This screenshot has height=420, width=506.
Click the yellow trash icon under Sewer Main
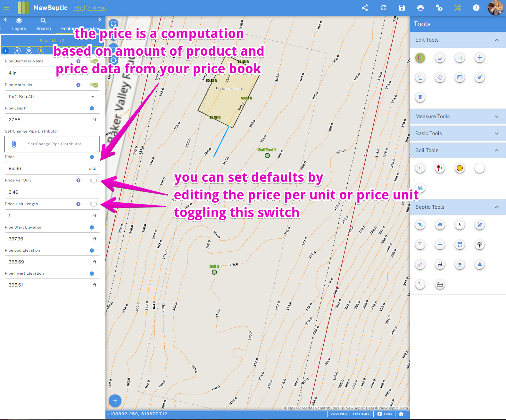coord(41,51)
